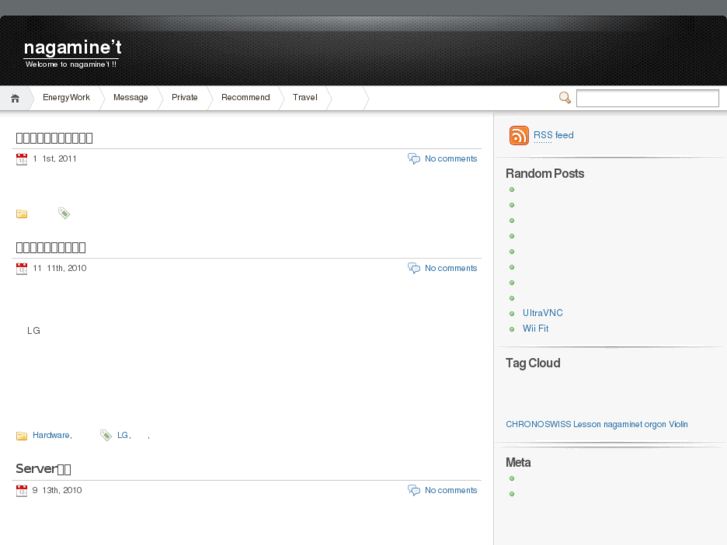Click the 11th, 2010 date text
This screenshot has width=727, height=545.
[59, 268]
